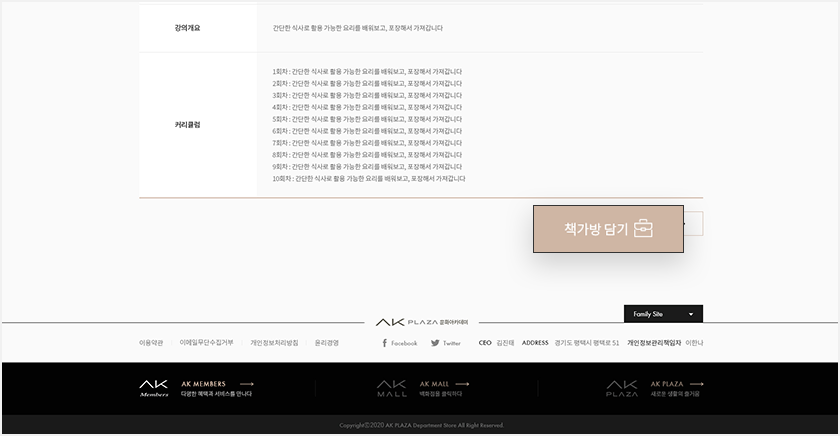840x436 pixels.
Task: Click the 7회차 curriculum line
Action: point(367,143)
